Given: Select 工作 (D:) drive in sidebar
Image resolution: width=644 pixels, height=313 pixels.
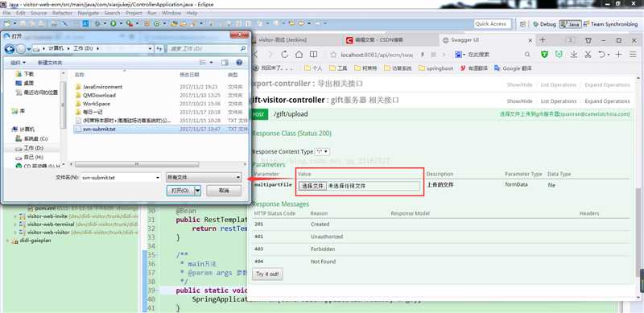Looking at the screenshot, I should (x=29, y=148).
